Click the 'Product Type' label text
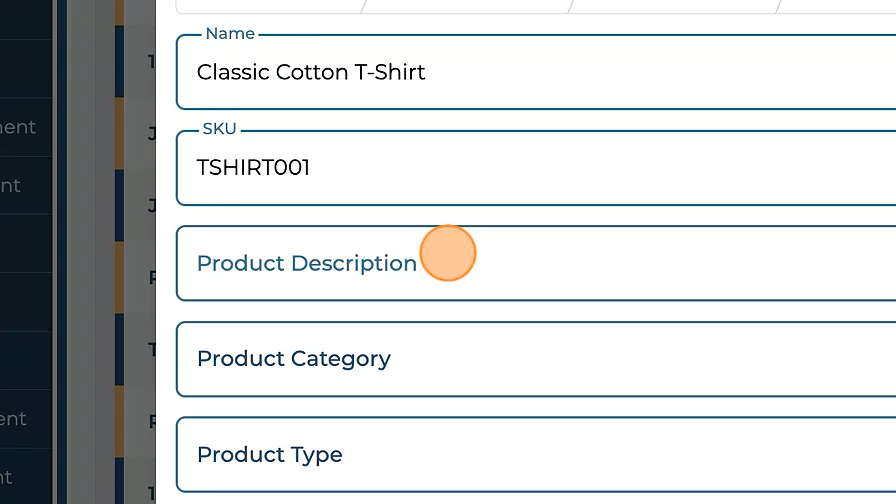896x504 pixels. pyautogui.click(x=269, y=455)
